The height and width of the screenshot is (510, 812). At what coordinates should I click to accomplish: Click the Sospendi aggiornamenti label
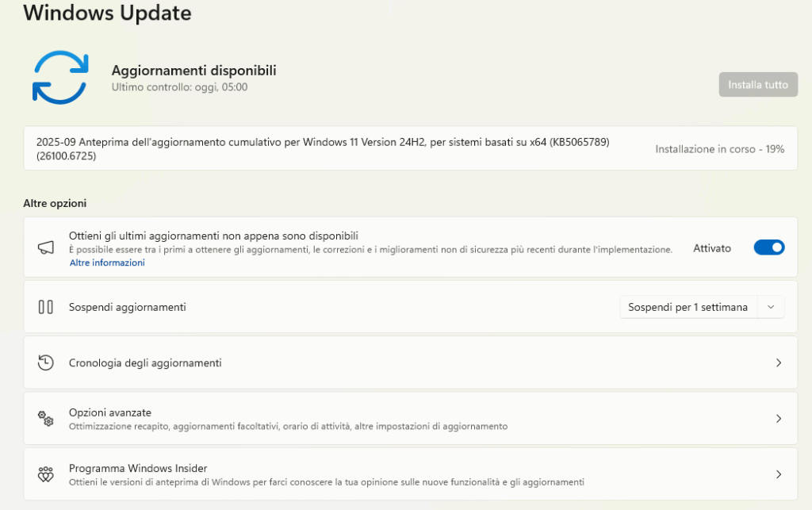(x=128, y=307)
